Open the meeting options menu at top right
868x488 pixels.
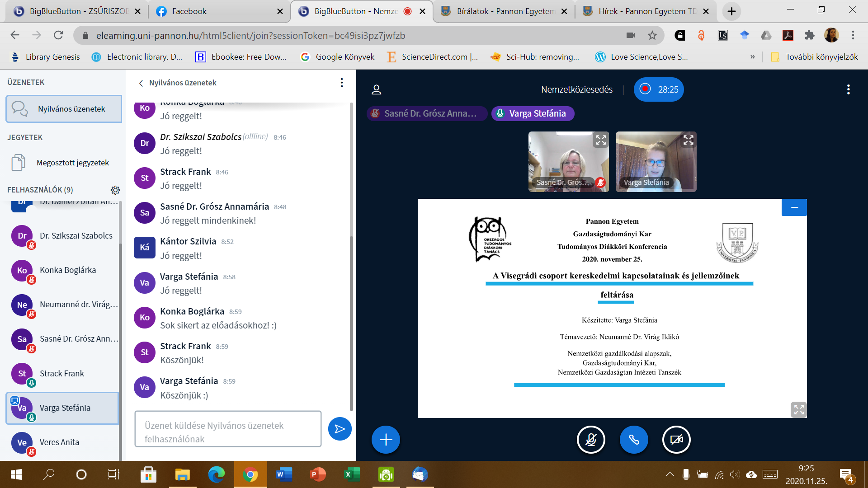tap(848, 89)
